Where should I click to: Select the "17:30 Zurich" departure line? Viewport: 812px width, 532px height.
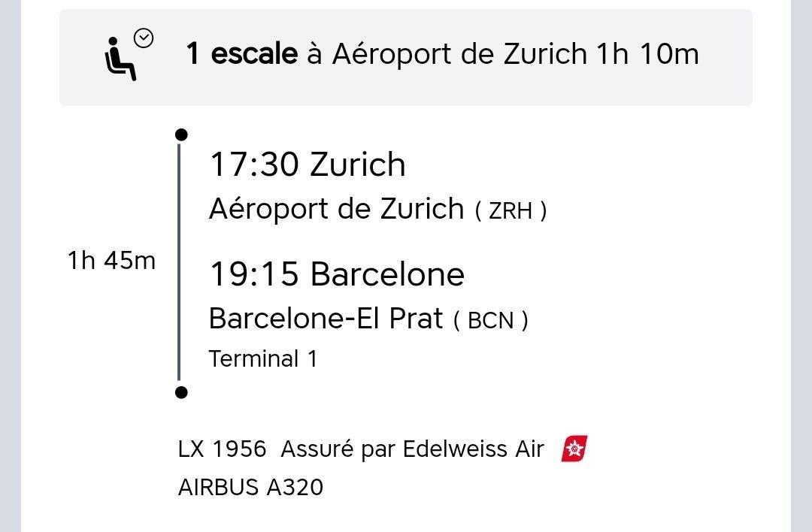[x=307, y=165]
